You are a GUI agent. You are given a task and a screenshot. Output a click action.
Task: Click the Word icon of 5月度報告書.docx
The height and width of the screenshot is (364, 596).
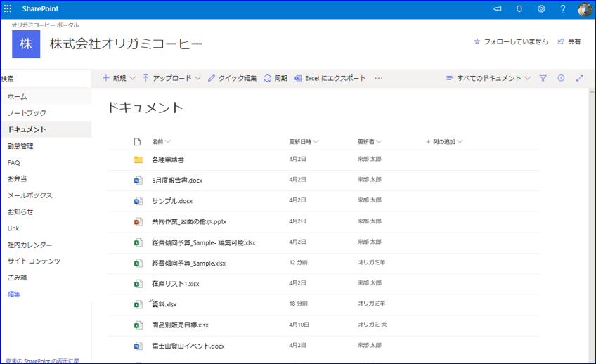pyautogui.click(x=138, y=181)
